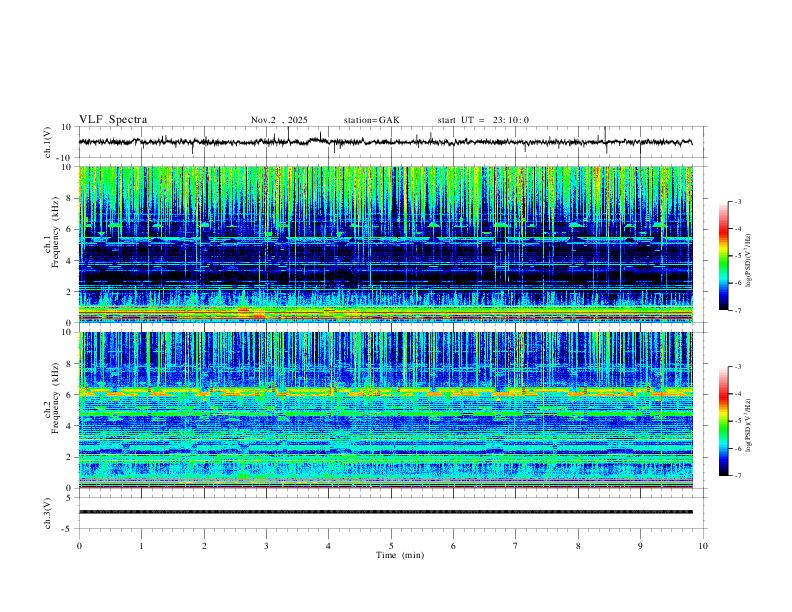
Task: Click the "6" tick on the time axis
Action: [x=454, y=546]
